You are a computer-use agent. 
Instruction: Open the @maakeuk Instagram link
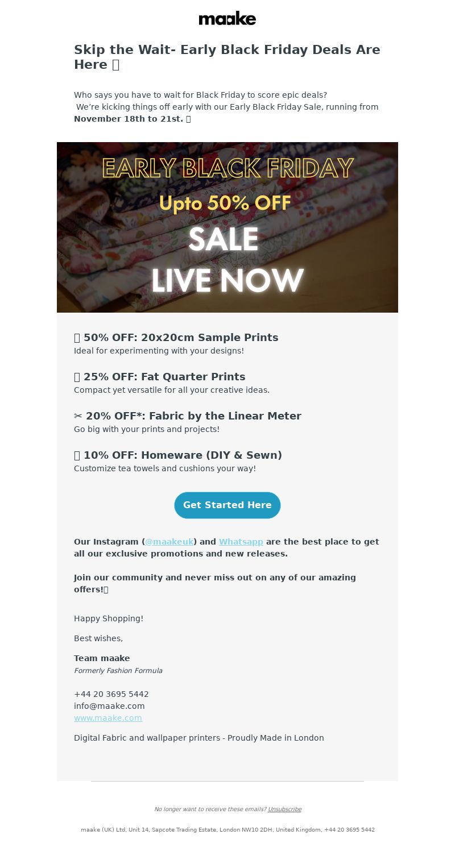169,542
